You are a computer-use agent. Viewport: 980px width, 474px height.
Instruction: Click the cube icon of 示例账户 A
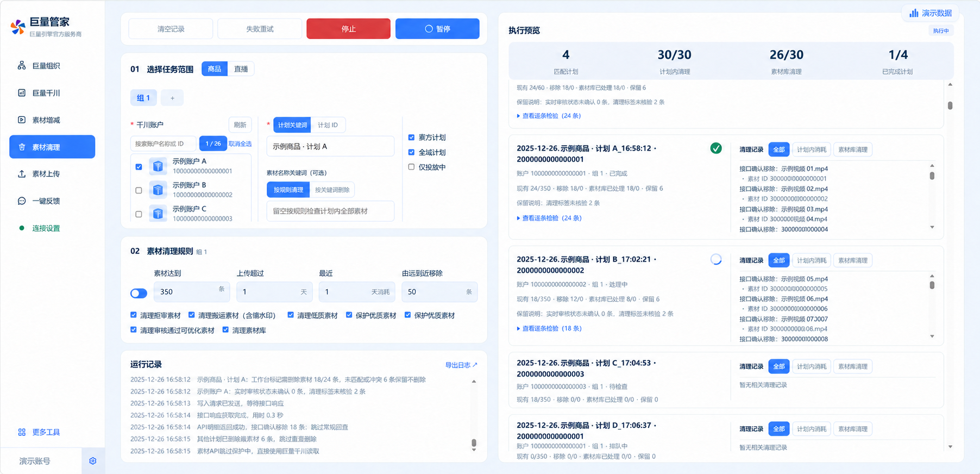(158, 166)
